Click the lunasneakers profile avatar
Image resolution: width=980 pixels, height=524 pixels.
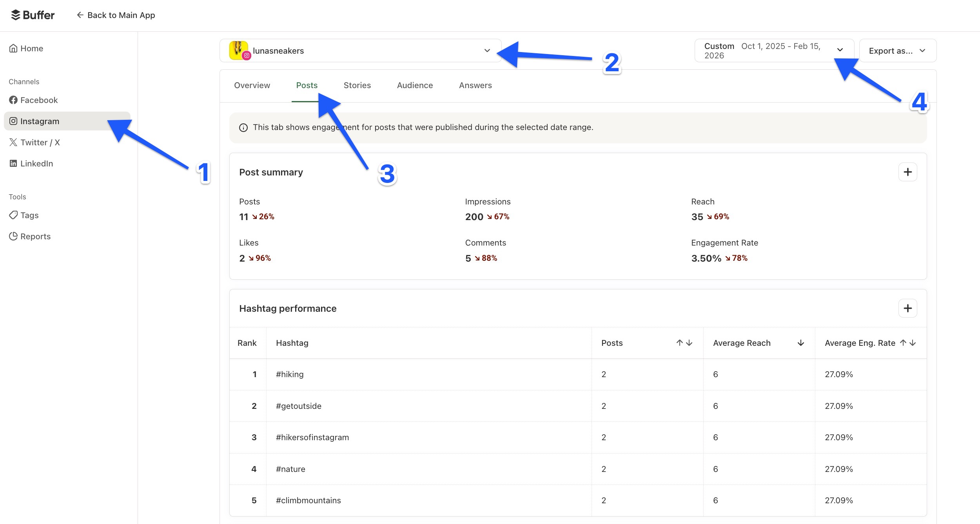click(x=240, y=51)
